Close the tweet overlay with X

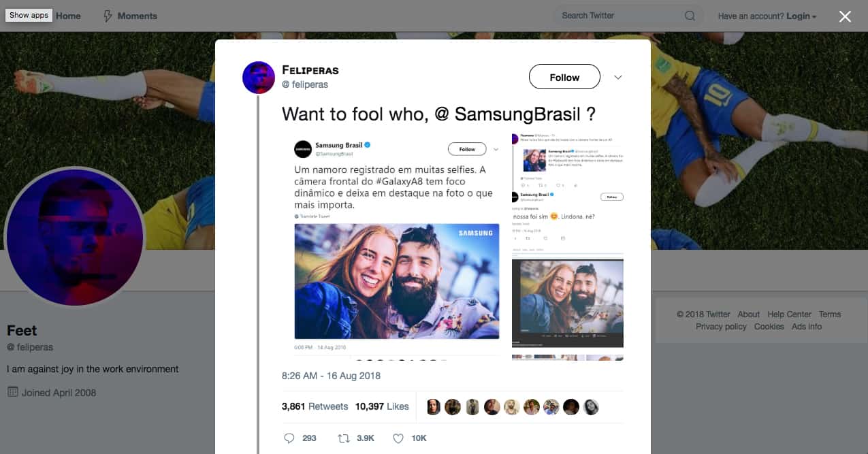click(x=845, y=17)
